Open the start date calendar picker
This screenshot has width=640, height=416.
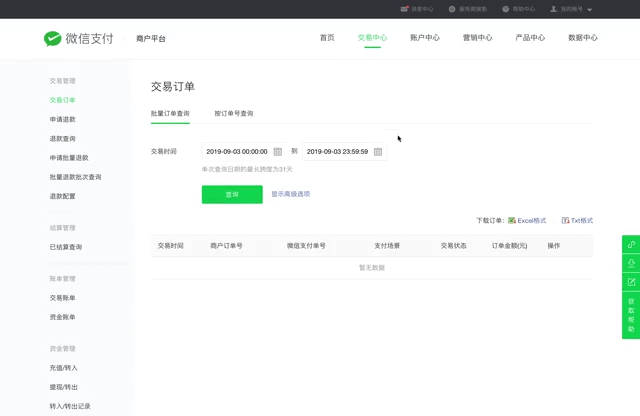pos(278,152)
